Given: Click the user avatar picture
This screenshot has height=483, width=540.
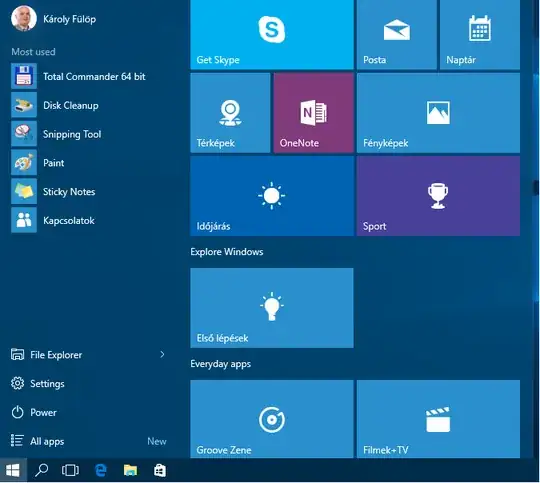Looking at the screenshot, I should [x=24, y=19].
